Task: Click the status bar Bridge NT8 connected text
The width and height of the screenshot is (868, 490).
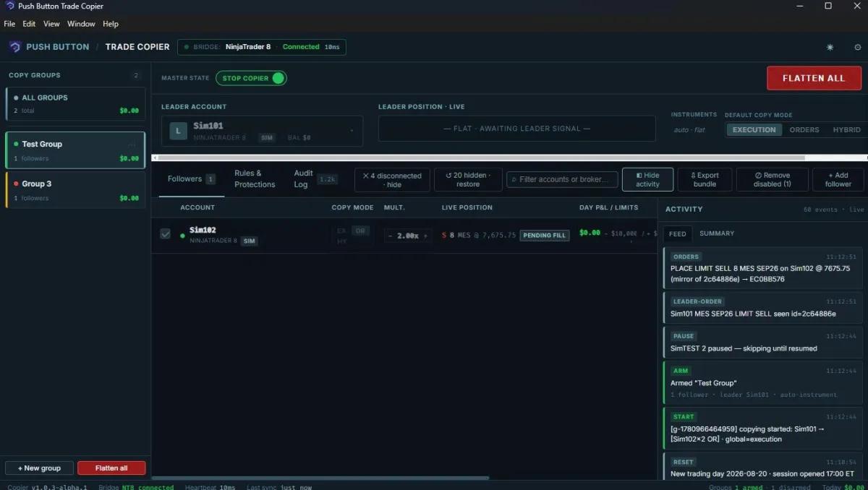Action: click(136, 487)
